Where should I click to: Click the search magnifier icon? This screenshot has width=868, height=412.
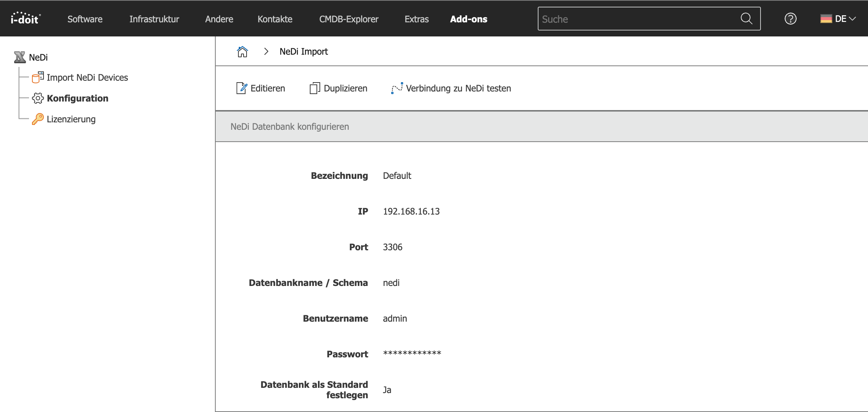(x=746, y=19)
